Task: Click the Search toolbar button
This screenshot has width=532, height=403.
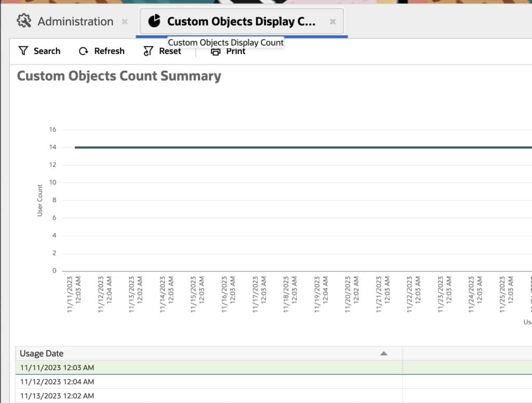Action: 47,50
